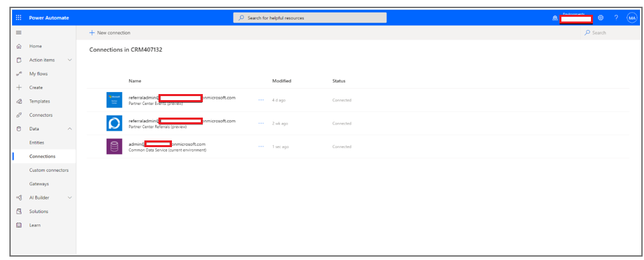Image resolution: width=644 pixels, height=260 pixels.
Task: Open the settings gear icon
Action: [x=600, y=17]
